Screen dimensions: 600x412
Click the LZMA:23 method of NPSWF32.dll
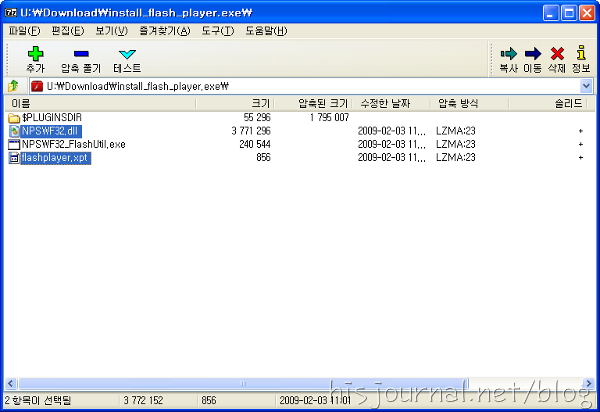pyautogui.click(x=455, y=131)
